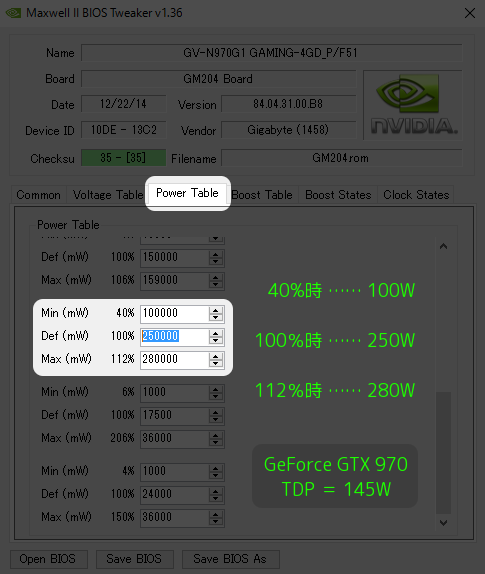Decrease the 100000 Min value with down arrow

click(216, 317)
